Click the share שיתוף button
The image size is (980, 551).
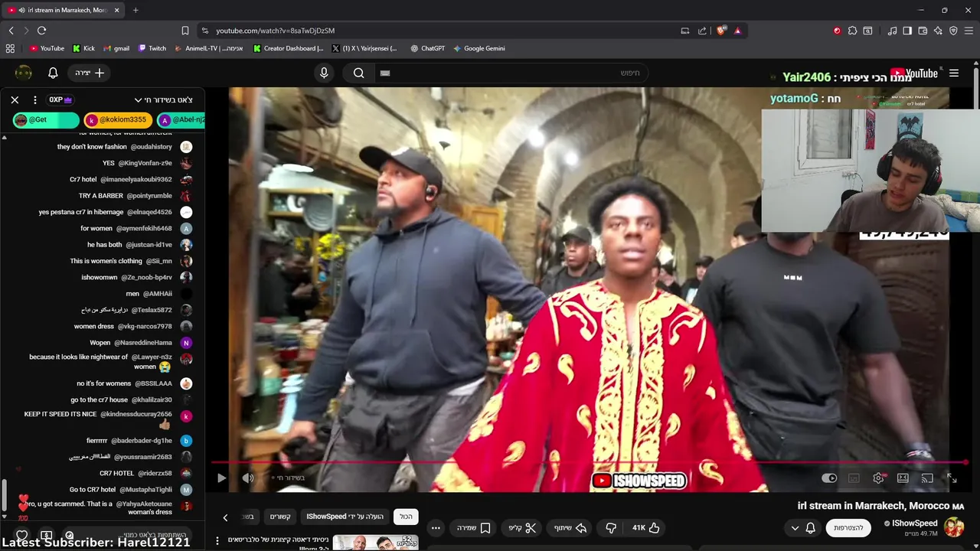point(570,528)
